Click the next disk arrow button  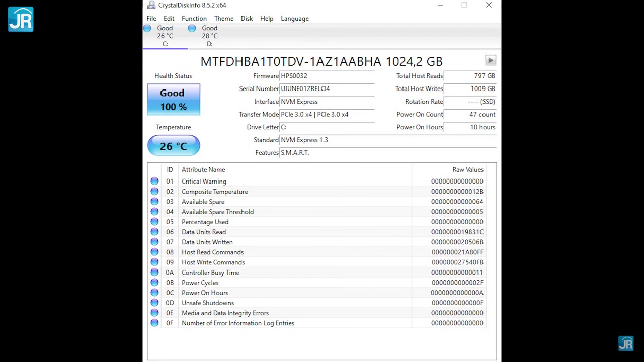tap(490, 61)
